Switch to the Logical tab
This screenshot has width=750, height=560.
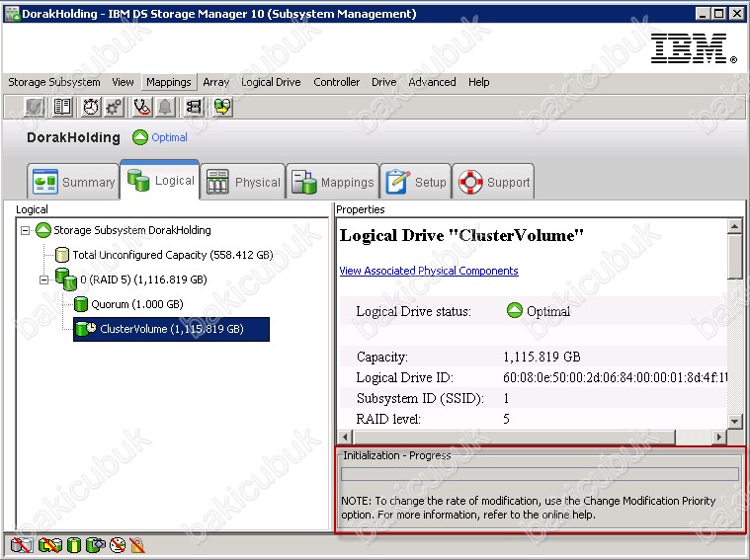[160, 180]
